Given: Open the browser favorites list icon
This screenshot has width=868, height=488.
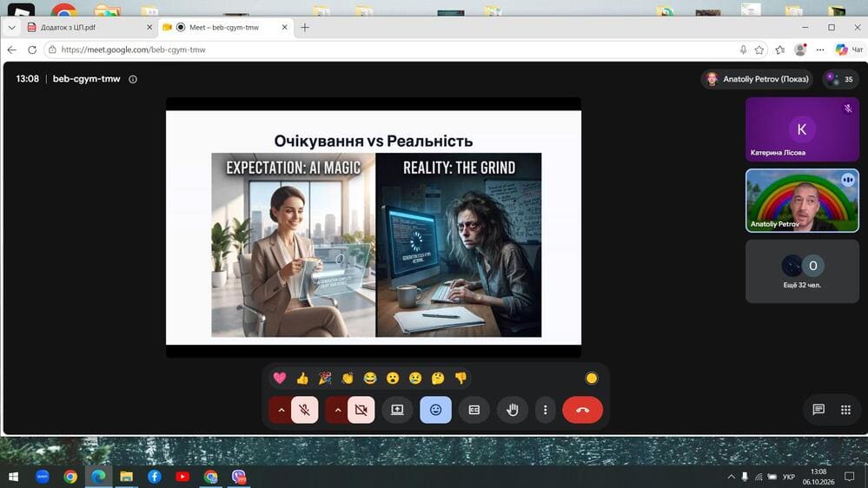Looking at the screenshot, I should click(x=780, y=49).
